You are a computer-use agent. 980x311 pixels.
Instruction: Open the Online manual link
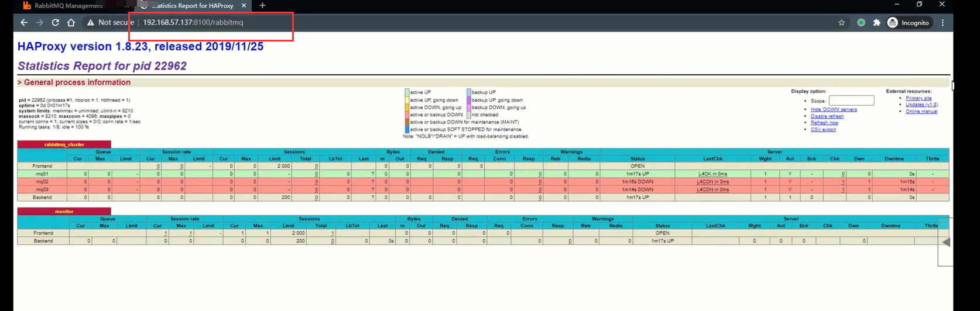[x=921, y=111]
